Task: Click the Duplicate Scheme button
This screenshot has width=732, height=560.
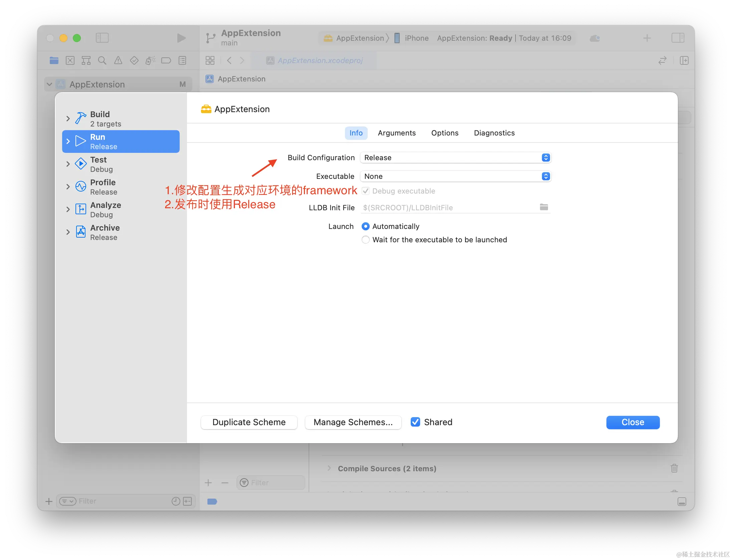Action: tap(249, 422)
